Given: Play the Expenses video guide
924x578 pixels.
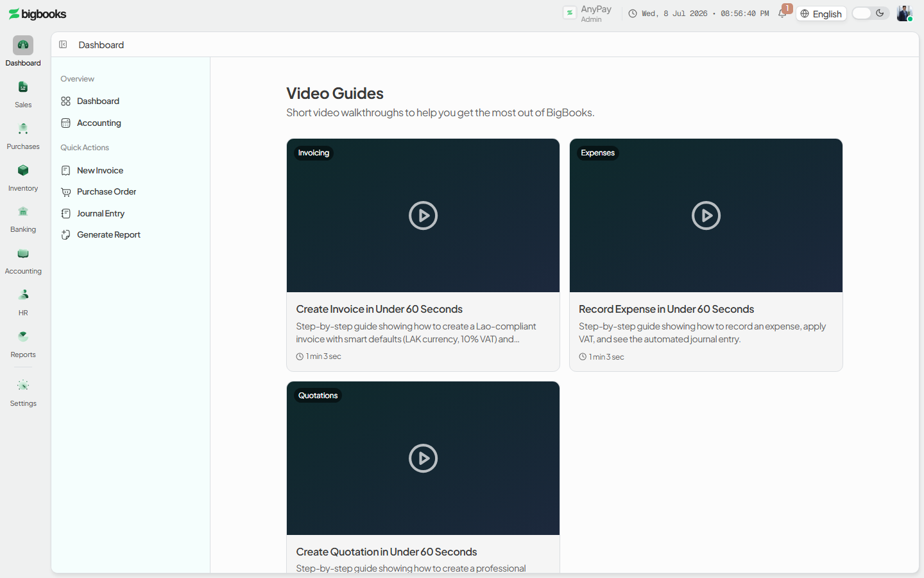Looking at the screenshot, I should pos(706,216).
